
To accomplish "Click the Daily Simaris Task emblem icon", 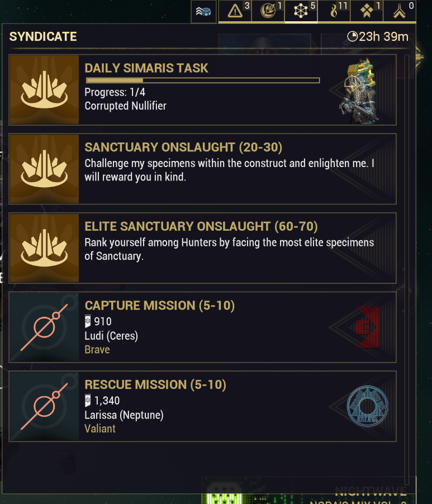I will click(x=45, y=90).
